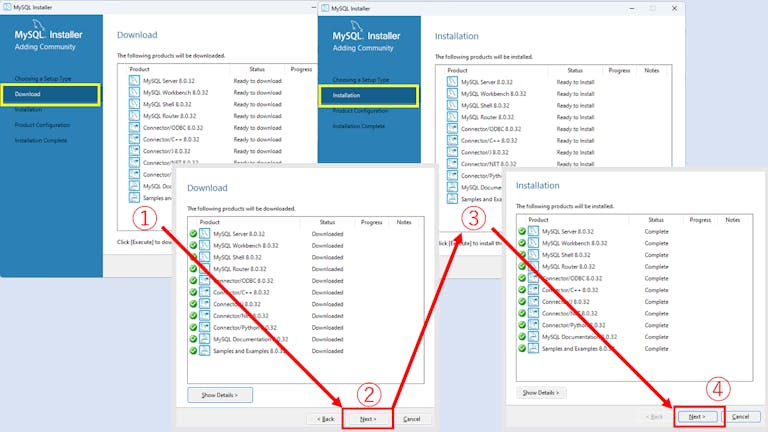Select Download step in left installer sidebar

tap(51, 94)
